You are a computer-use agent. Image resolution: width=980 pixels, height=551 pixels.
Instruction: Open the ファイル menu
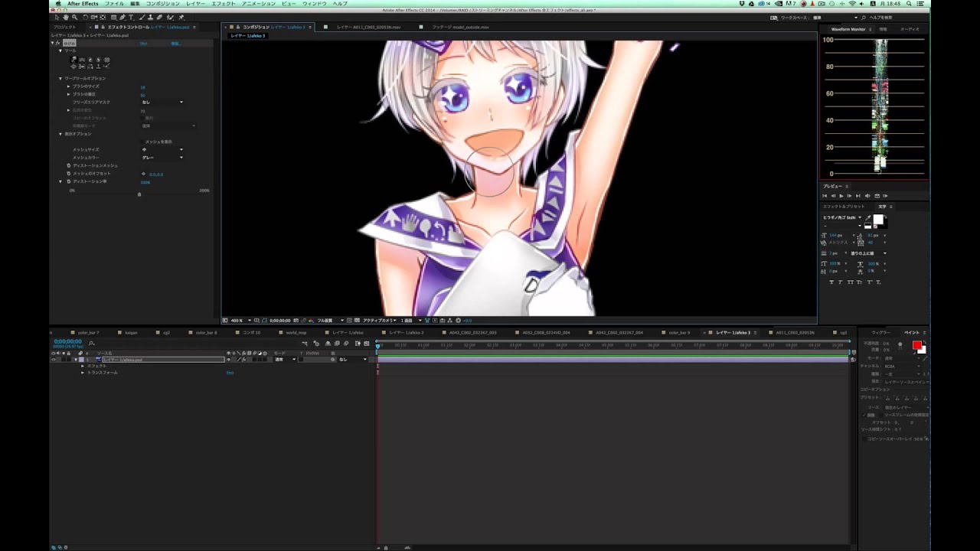click(x=114, y=4)
